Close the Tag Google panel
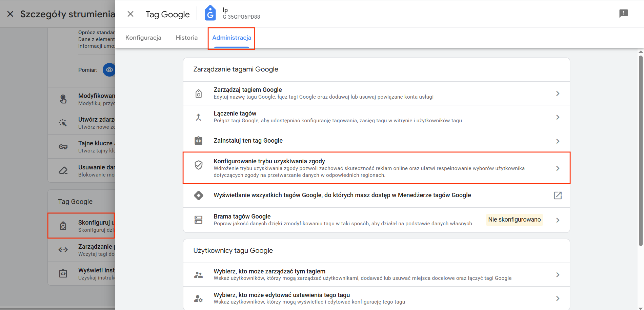 click(130, 14)
